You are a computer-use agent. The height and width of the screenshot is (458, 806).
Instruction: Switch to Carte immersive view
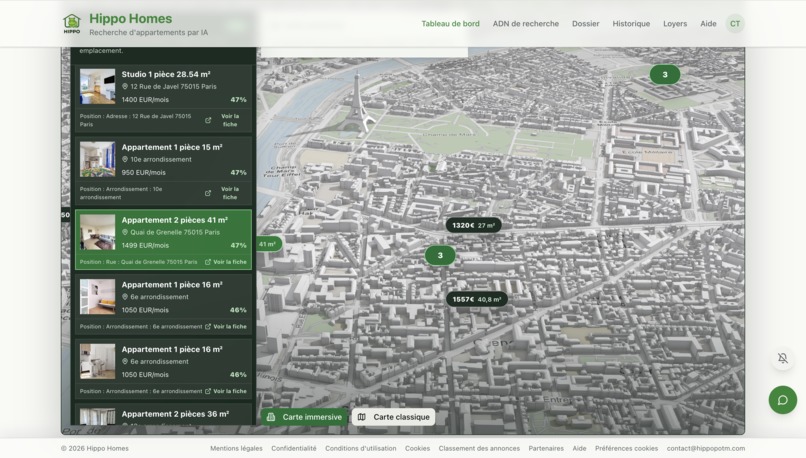click(x=304, y=417)
